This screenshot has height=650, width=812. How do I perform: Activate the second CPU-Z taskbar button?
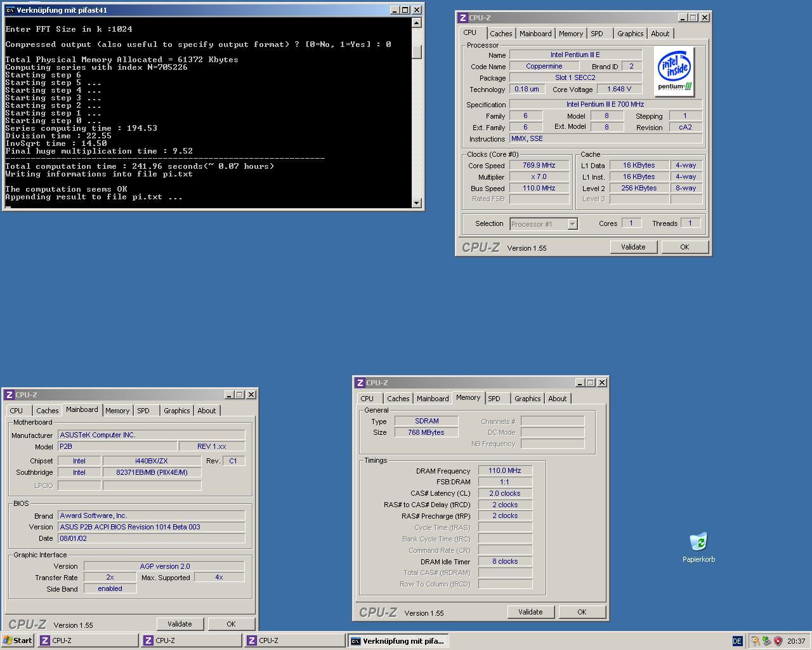191,640
